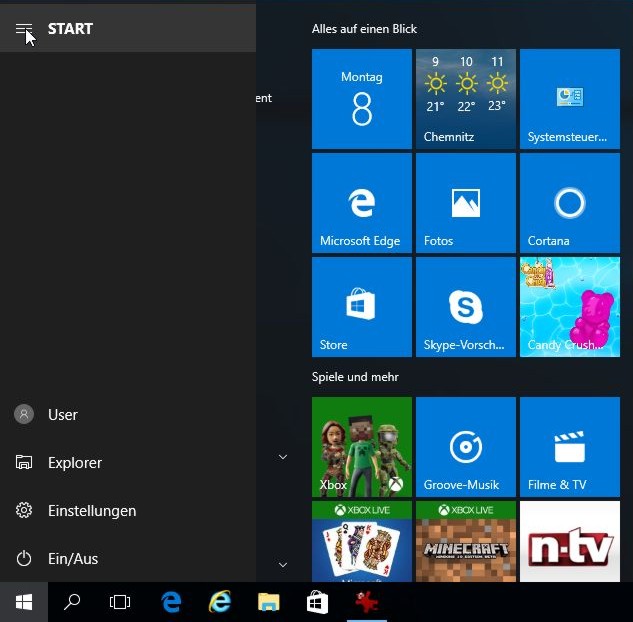Click the 'Spiele und mehr' group header
This screenshot has height=622, width=633.
(355, 377)
